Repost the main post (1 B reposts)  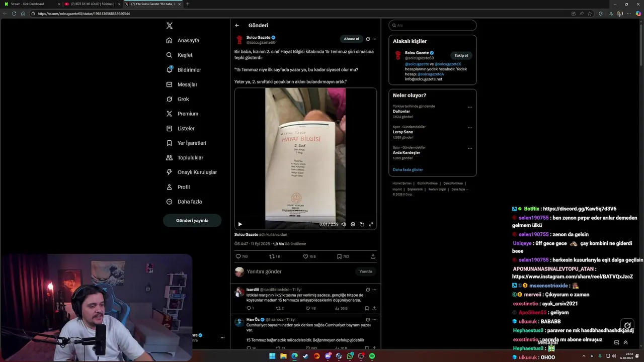coord(275,256)
